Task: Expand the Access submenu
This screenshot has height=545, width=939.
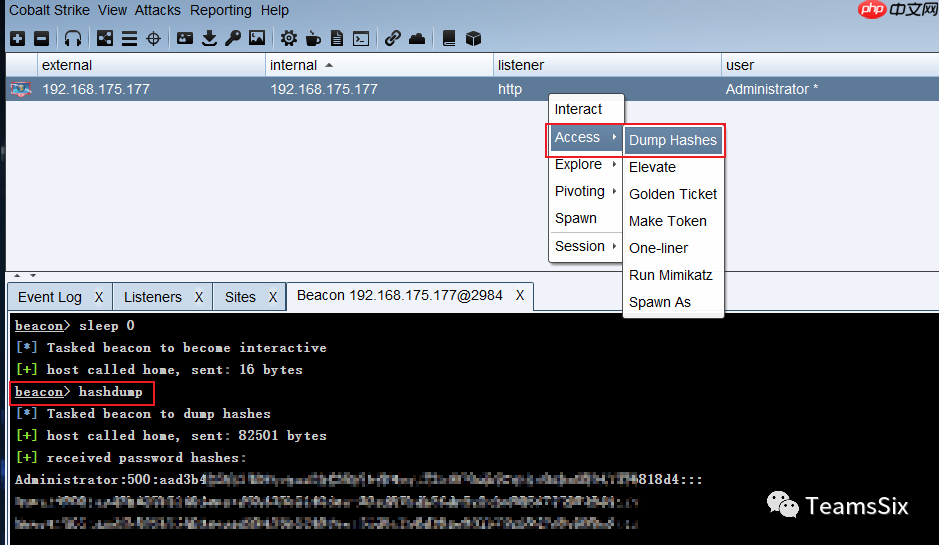Action: click(585, 137)
